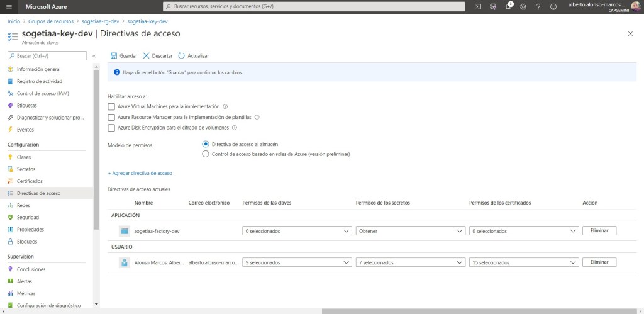Enable Azure Virtual Machines access checkbox
The image size is (644, 314).
pos(112,107)
